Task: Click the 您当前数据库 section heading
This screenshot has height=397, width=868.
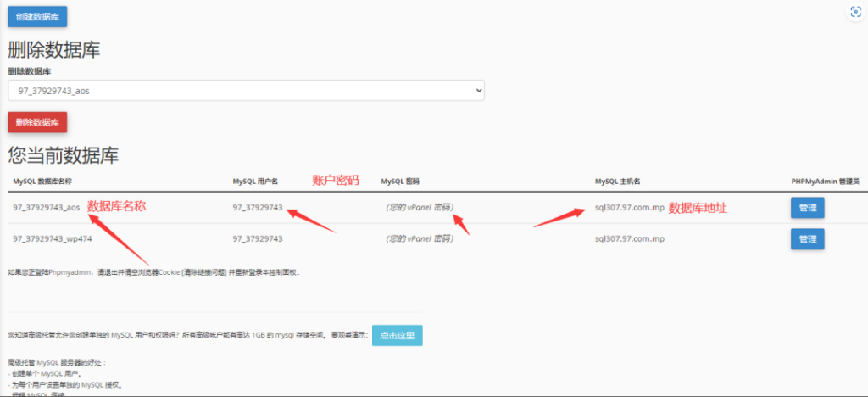Action: (64, 155)
